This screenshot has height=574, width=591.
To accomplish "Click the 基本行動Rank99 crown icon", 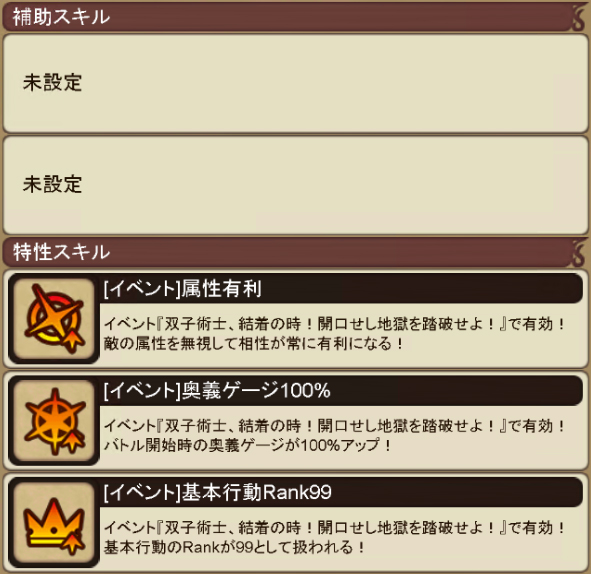I will point(54,523).
